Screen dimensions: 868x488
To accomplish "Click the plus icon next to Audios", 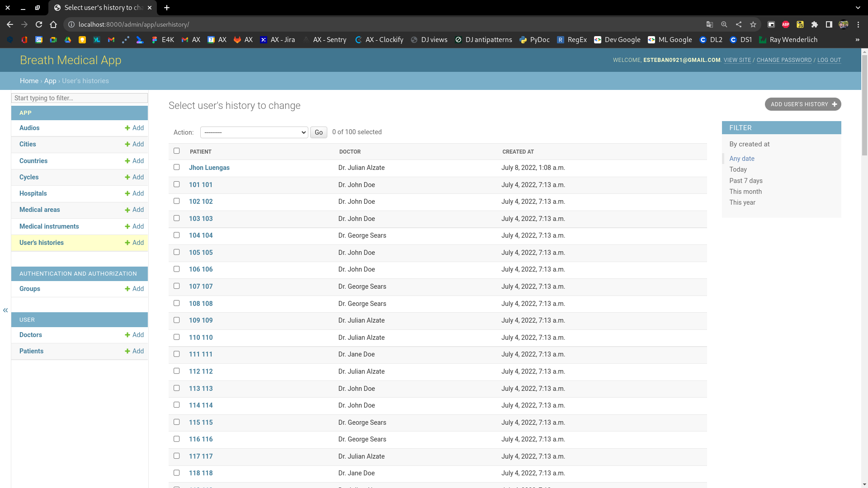I will tap(127, 128).
